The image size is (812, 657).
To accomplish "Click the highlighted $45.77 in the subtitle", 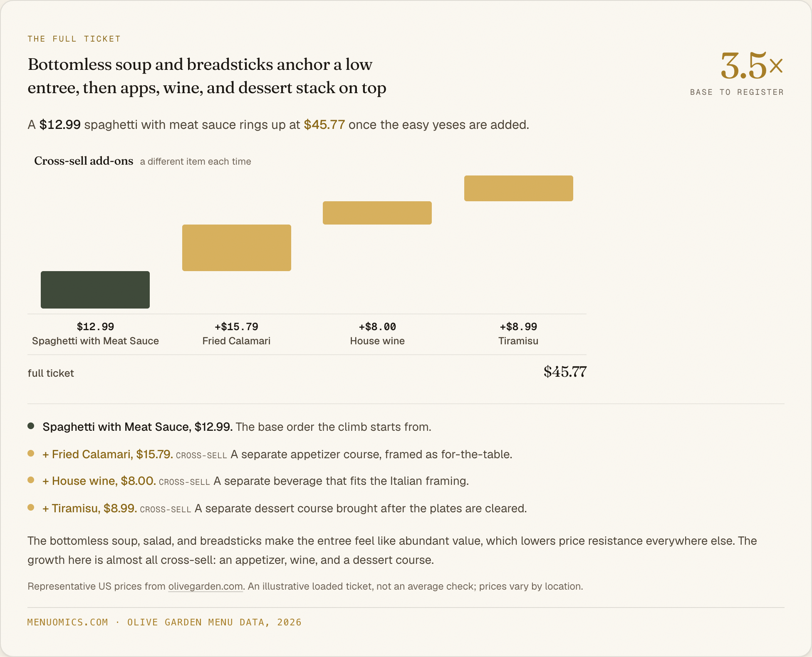I will pos(324,125).
